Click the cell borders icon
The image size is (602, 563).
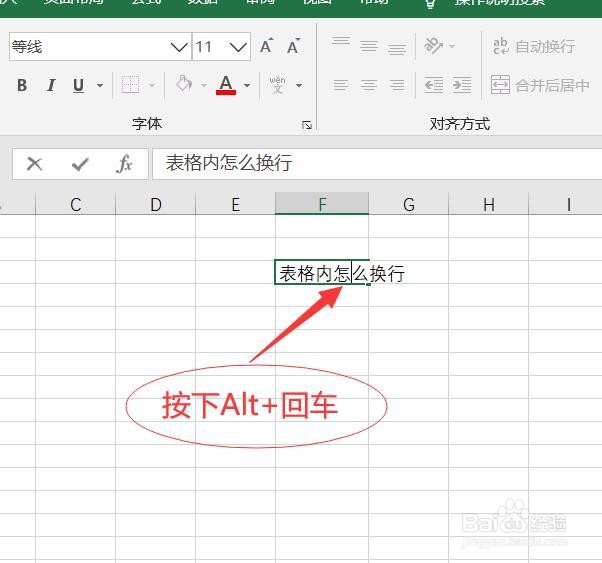click(130, 84)
